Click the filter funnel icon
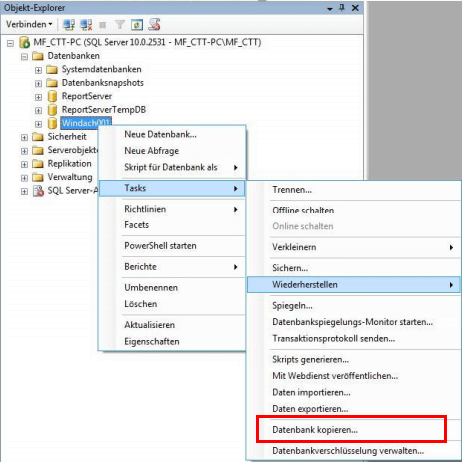Viewport: 462px width, 462px height. coord(120,25)
